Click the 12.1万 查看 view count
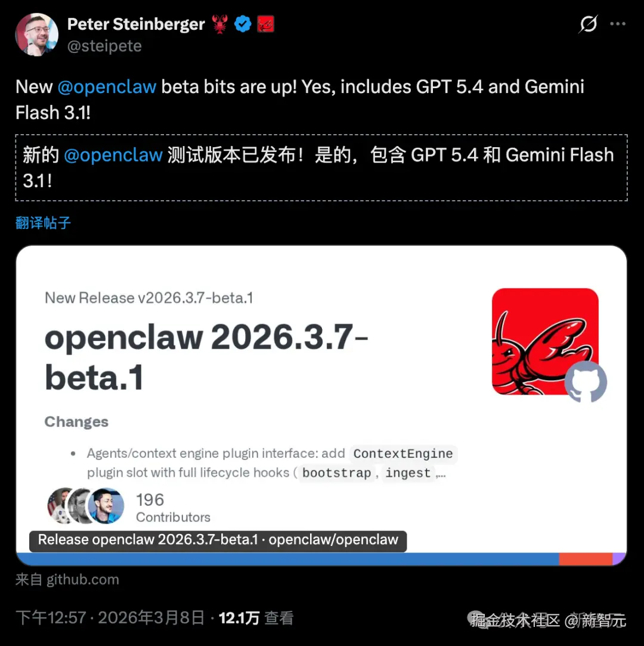The height and width of the screenshot is (646, 644). tap(256, 618)
